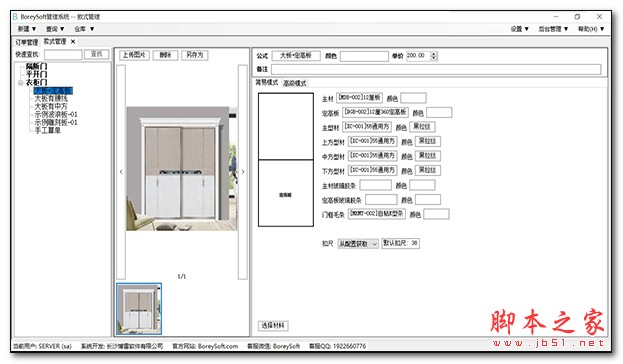Click the 定高板玻璃胶条 颜色 field
Image resolution: width=623 pixels, height=364 pixels.
[x=428, y=199]
